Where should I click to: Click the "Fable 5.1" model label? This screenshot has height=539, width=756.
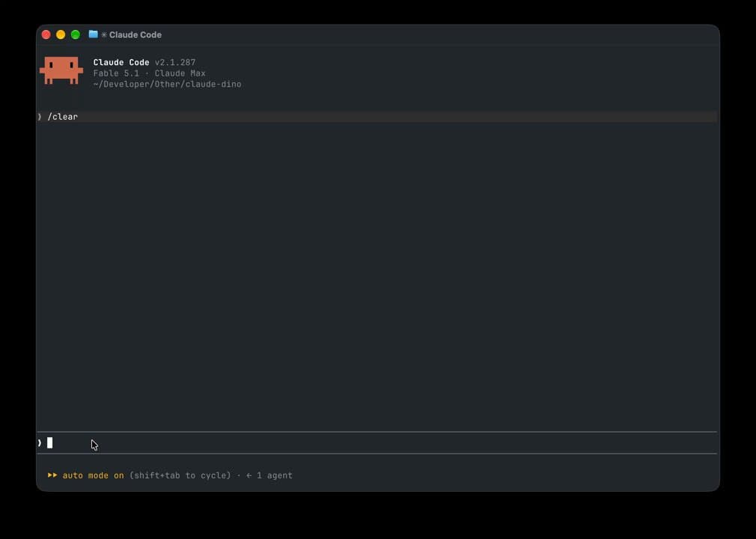coord(116,73)
